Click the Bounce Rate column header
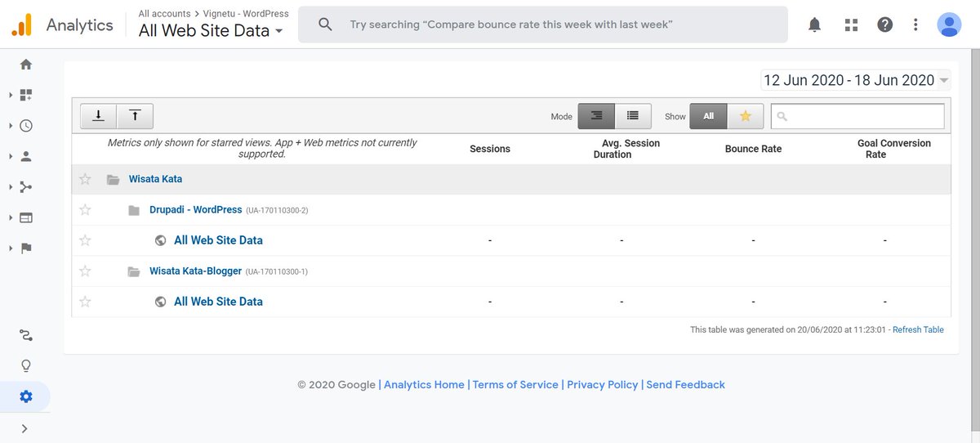Screen dimensions: 980x443 click(x=753, y=149)
